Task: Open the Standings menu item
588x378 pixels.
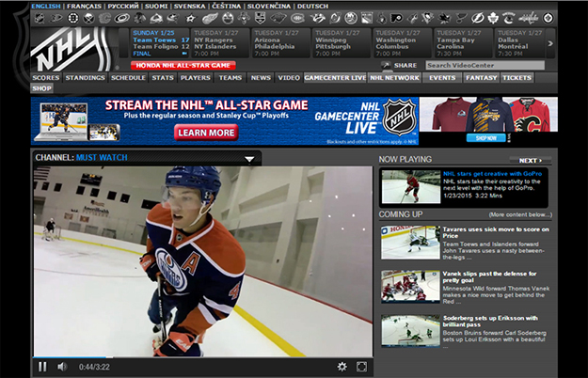Action: coord(85,78)
